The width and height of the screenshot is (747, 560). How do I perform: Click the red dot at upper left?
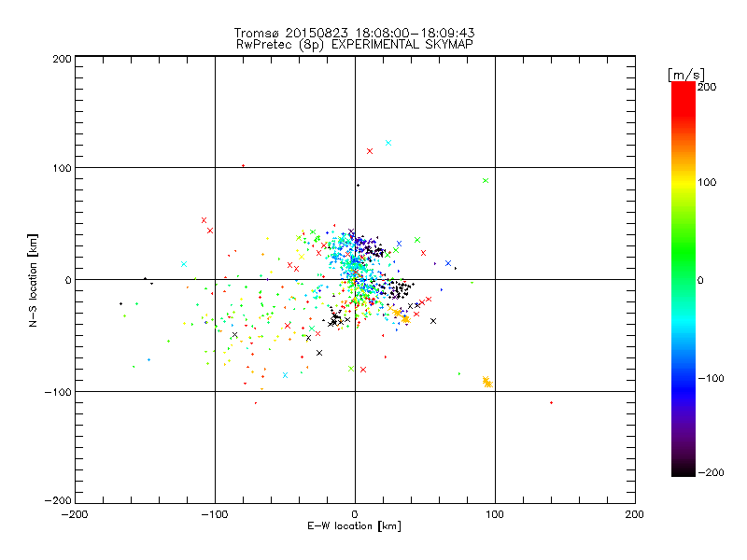tap(243, 165)
